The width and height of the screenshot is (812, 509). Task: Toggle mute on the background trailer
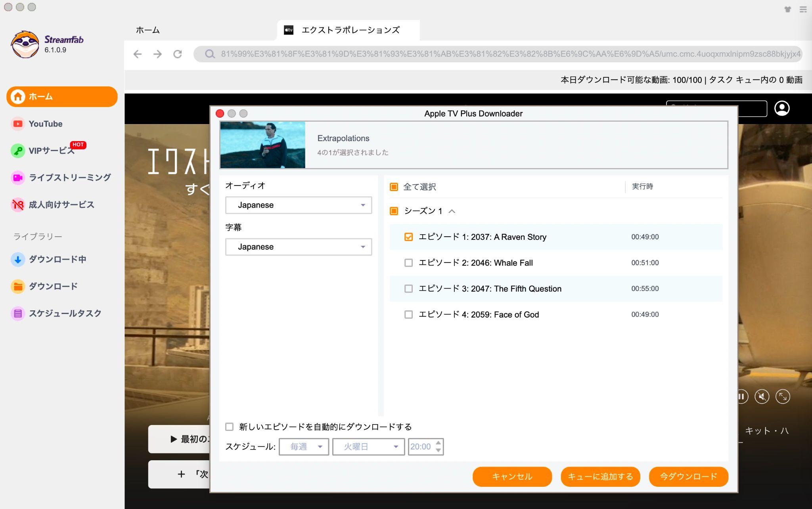(x=762, y=396)
